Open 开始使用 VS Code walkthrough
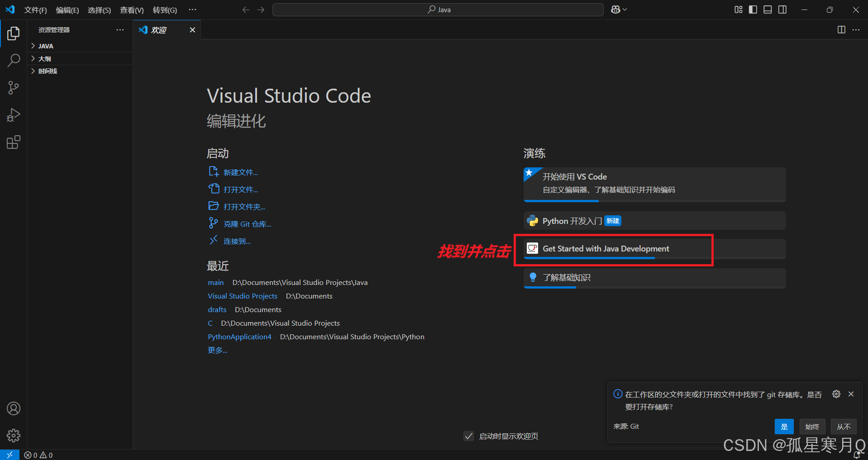 (654, 185)
